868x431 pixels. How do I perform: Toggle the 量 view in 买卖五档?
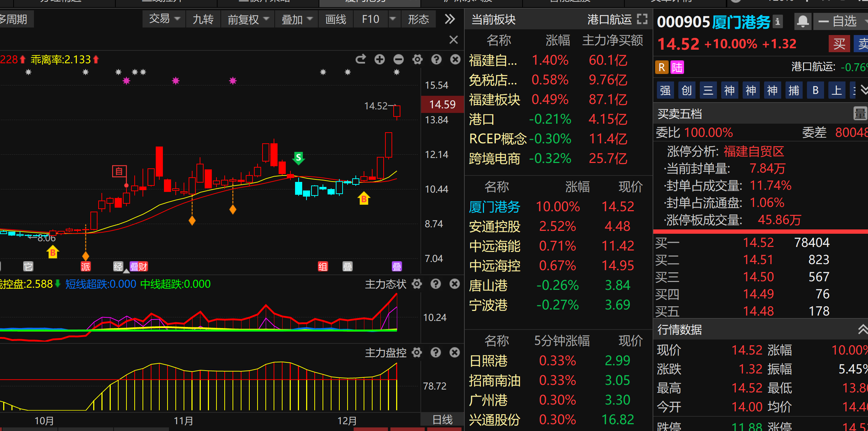[x=860, y=114]
